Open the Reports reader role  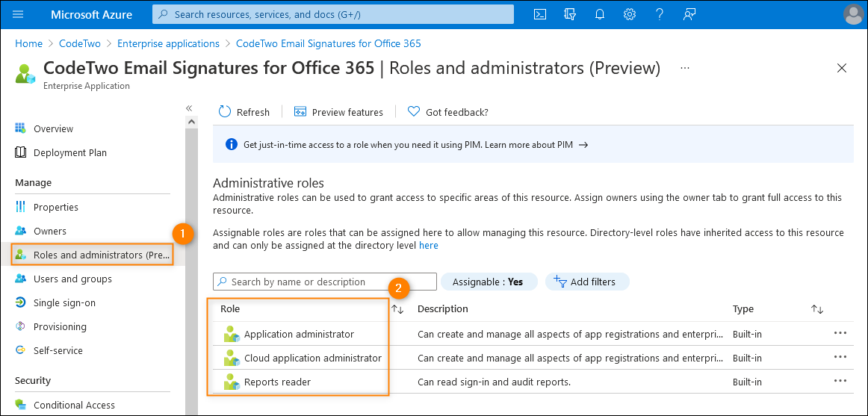tap(277, 382)
